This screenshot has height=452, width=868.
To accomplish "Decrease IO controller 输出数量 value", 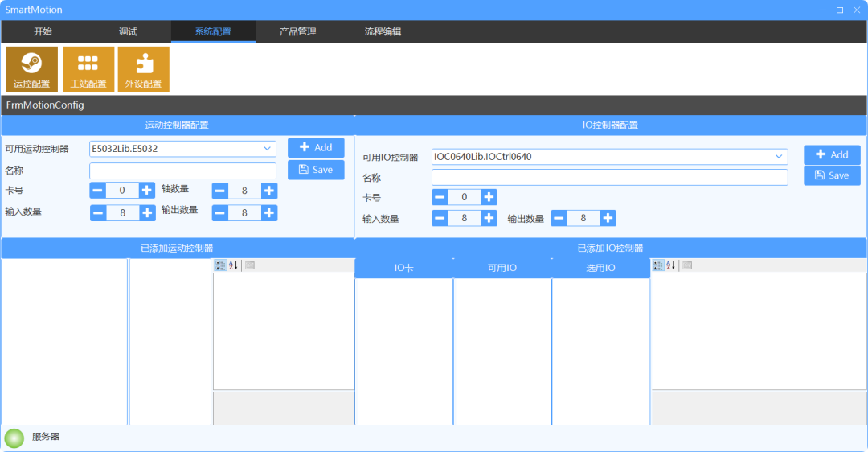I will pos(559,218).
